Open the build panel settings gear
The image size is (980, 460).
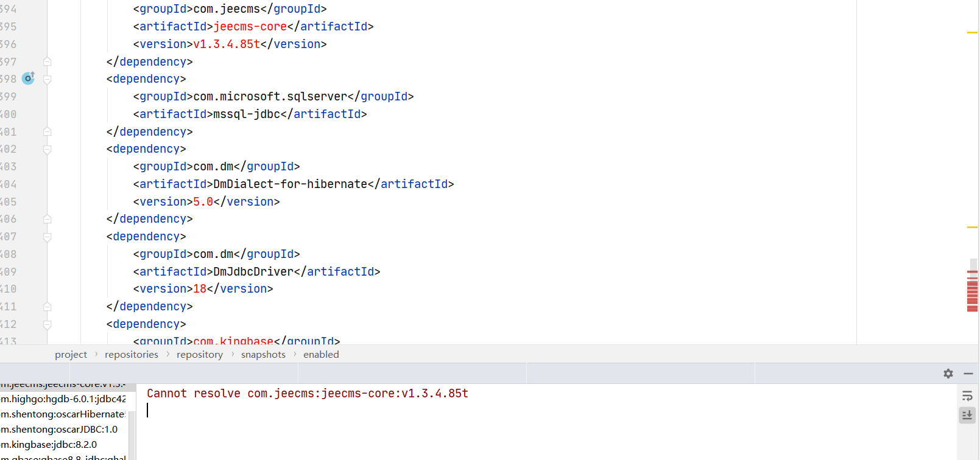[948, 374]
